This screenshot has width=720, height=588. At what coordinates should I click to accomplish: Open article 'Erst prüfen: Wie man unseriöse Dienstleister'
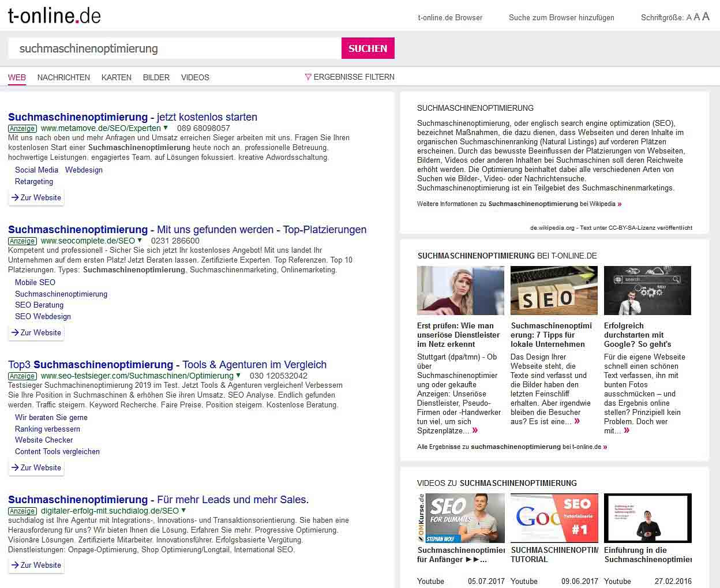459,335
